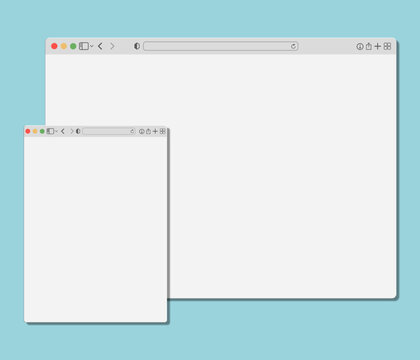Focus the address bar in large window
This screenshot has width=420, height=360.
coord(221,46)
